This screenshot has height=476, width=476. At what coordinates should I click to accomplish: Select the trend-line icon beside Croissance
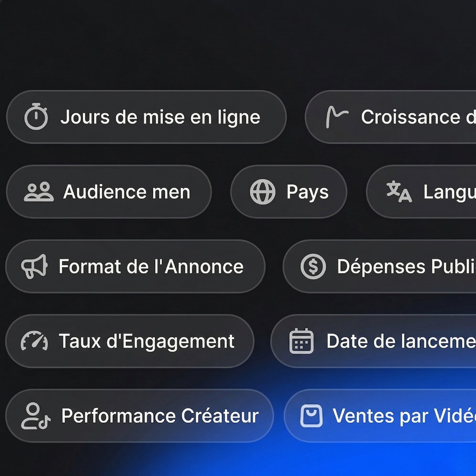point(338,117)
